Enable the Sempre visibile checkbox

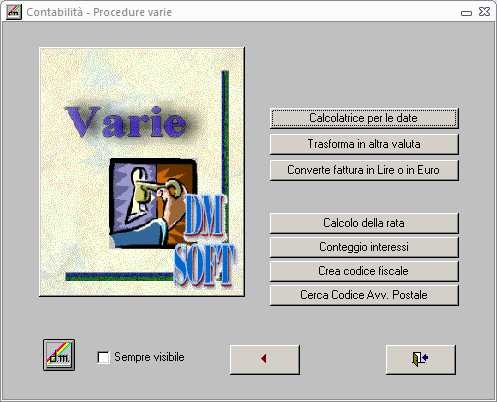(103, 357)
